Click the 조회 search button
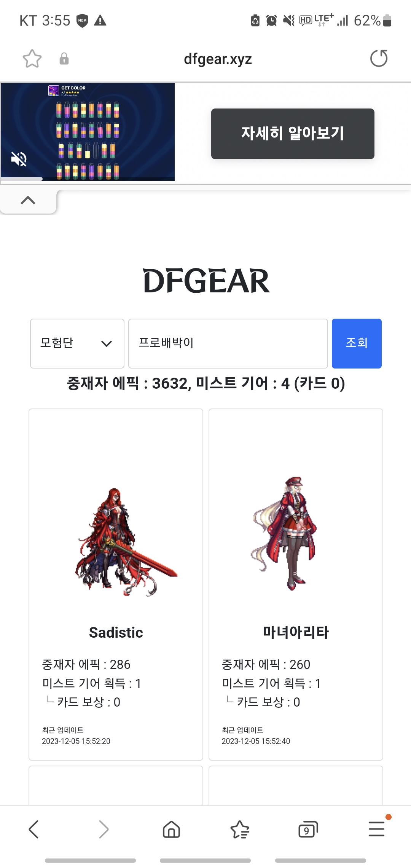The height and width of the screenshot is (868, 411). pos(357,343)
